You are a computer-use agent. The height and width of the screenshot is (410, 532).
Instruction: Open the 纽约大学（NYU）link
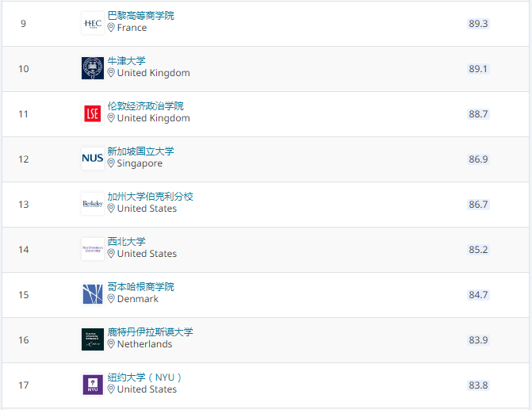(x=145, y=377)
